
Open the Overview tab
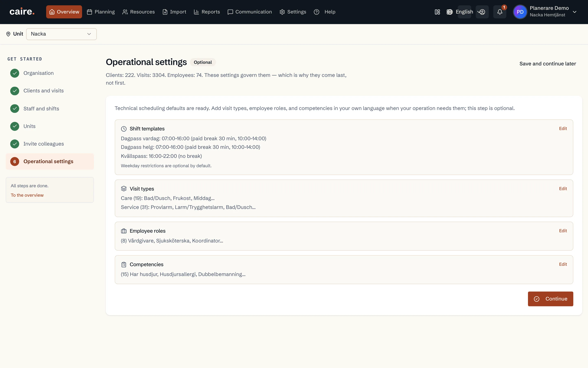(x=64, y=12)
